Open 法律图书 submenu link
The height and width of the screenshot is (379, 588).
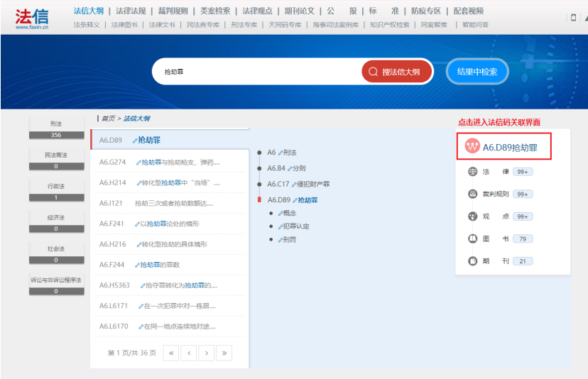124,25
